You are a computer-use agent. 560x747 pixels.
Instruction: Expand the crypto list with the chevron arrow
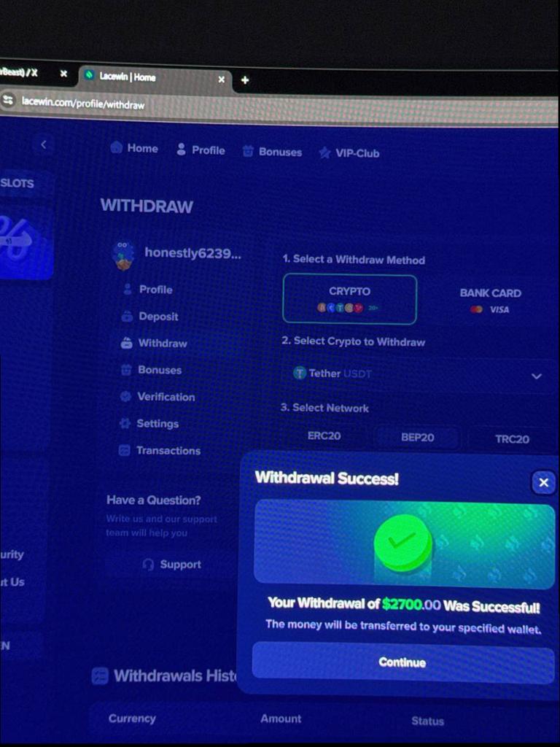536,376
